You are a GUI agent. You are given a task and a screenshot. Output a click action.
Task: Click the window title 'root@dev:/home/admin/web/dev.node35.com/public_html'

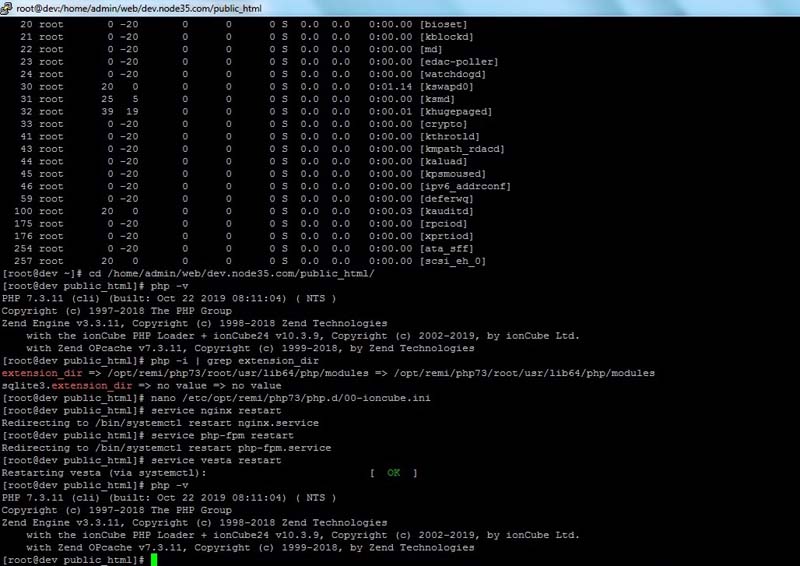pyautogui.click(x=139, y=8)
